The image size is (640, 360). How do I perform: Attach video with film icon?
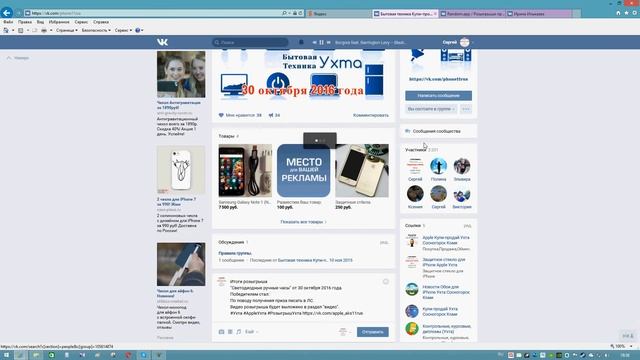(x=230, y=332)
